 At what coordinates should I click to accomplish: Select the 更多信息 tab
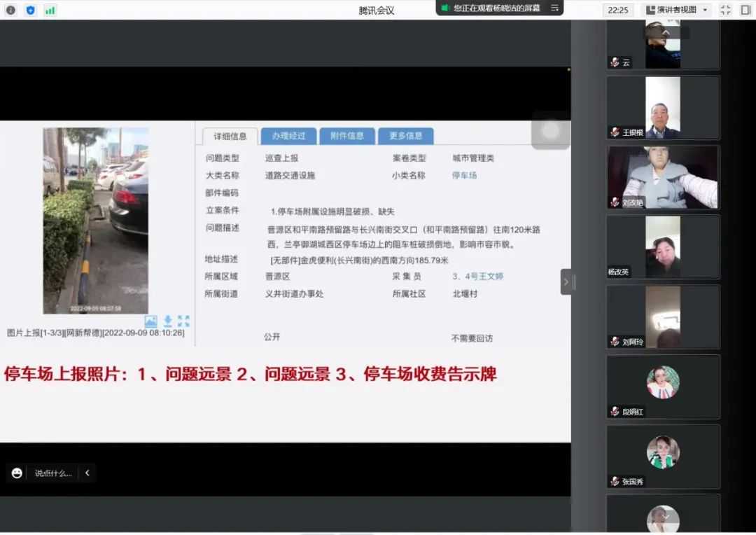click(405, 136)
